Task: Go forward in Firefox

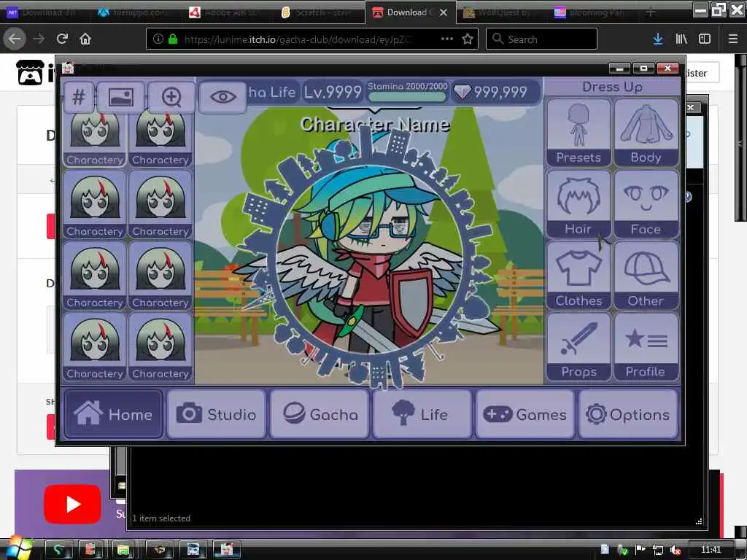Action: click(39, 39)
